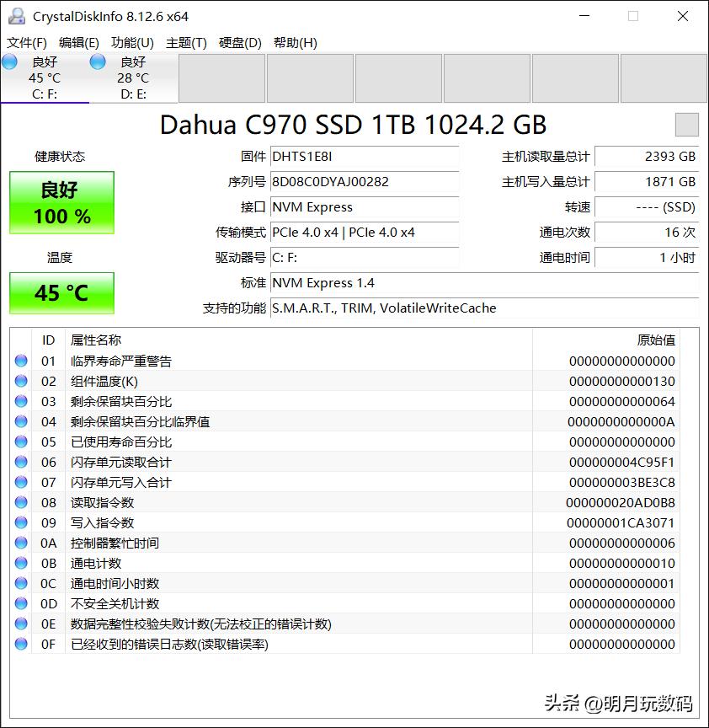The height and width of the screenshot is (728, 709).
Task: Select the C: F: drive tab
Action: [x=45, y=78]
